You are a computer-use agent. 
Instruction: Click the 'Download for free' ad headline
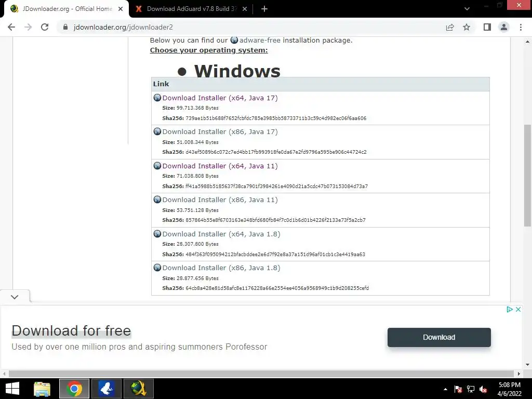pos(71,331)
